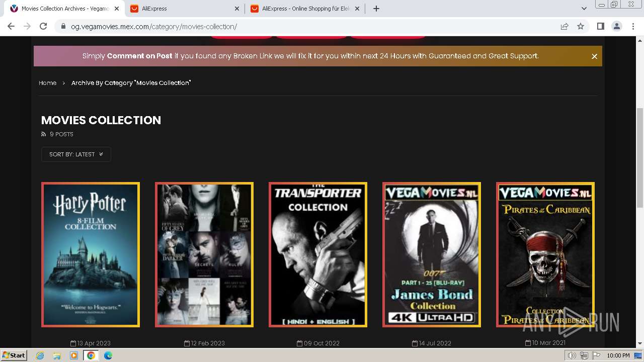Bookmark this page with star icon
This screenshot has height=362, width=644.
pyautogui.click(x=581, y=26)
